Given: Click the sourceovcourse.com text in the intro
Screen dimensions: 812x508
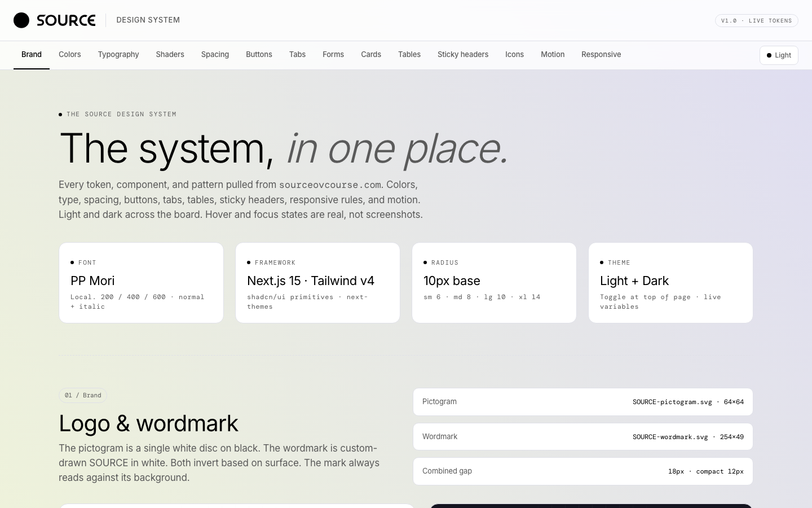Looking at the screenshot, I should [330, 185].
